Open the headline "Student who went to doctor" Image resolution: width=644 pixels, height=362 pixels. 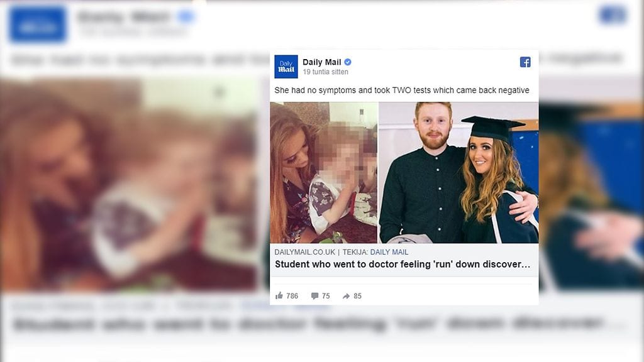click(402, 265)
